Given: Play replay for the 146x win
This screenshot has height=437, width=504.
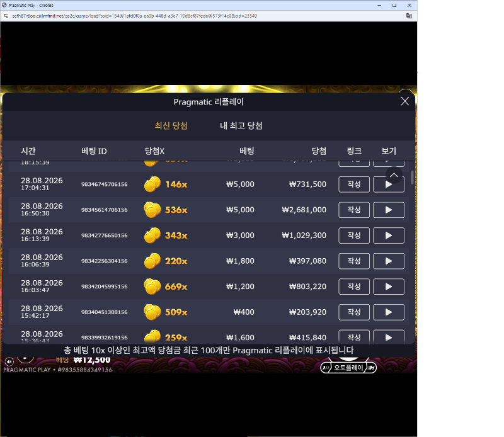Looking at the screenshot, I should pyautogui.click(x=389, y=184).
